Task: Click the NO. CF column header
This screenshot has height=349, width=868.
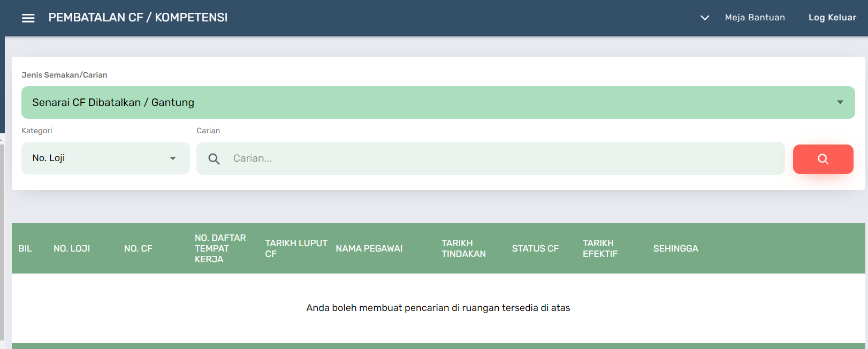Action: tap(138, 248)
